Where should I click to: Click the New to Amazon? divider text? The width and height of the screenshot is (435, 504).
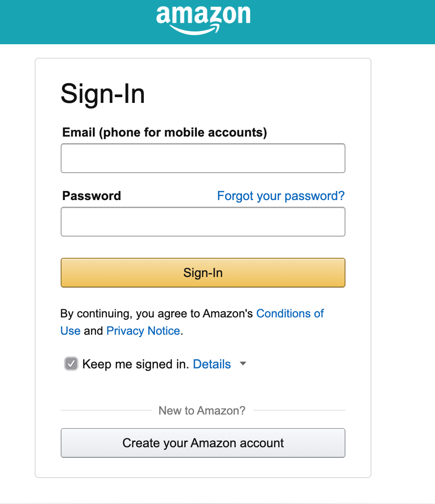tap(202, 411)
